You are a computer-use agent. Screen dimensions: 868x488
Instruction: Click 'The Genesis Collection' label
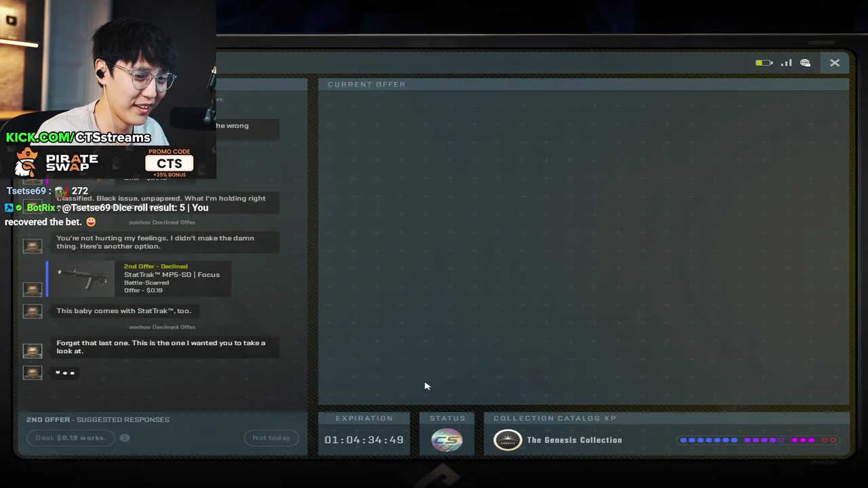[574, 440]
